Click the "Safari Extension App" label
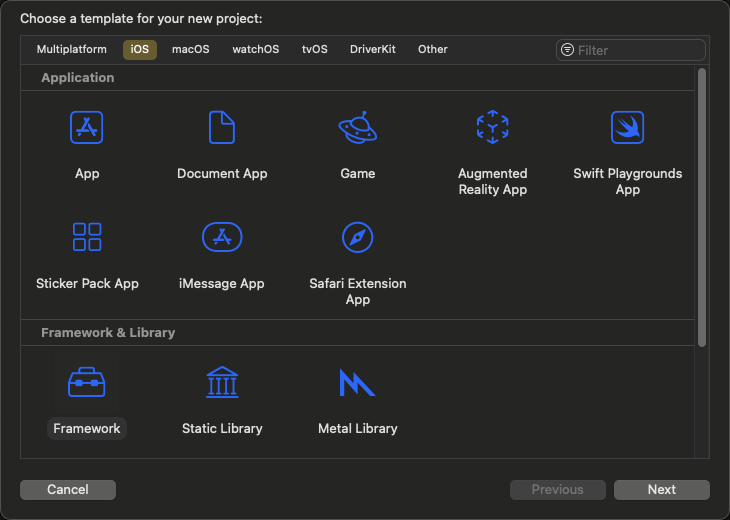 tap(358, 291)
